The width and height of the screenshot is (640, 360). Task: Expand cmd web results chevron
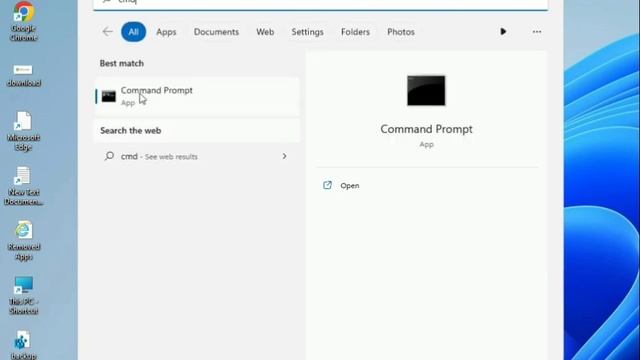coord(284,156)
